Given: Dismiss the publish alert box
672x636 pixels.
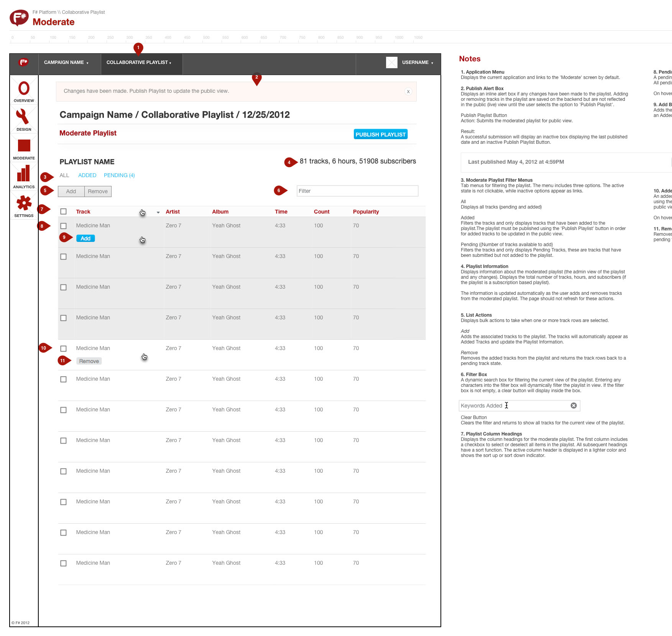Looking at the screenshot, I should pyautogui.click(x=408, y=92).
